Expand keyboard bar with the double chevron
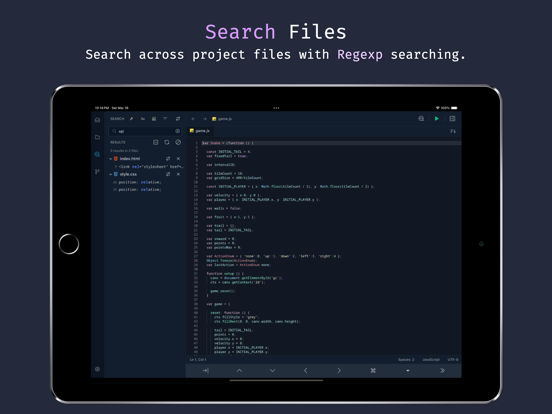552x414 pixels. [443, 371]
